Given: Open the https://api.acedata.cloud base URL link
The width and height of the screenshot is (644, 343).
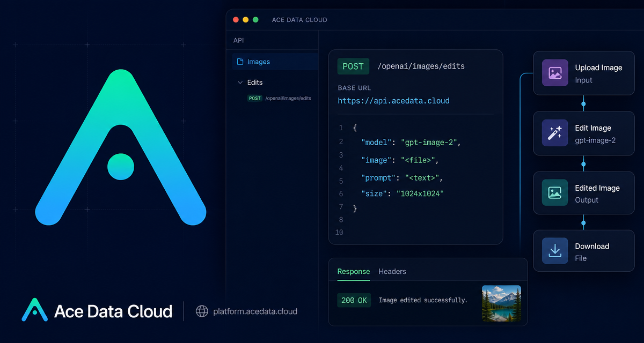Looking at the screenshot, I should (x=393, y=101).
